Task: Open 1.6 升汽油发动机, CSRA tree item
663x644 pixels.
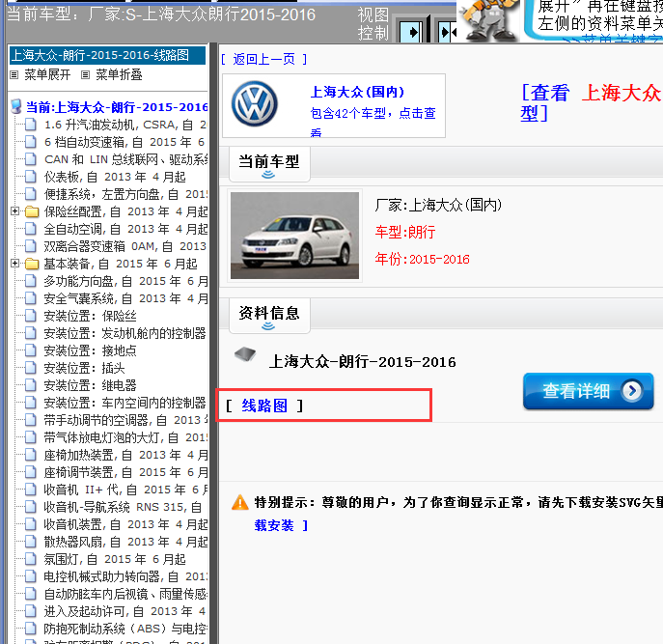Action: (125, 125)
